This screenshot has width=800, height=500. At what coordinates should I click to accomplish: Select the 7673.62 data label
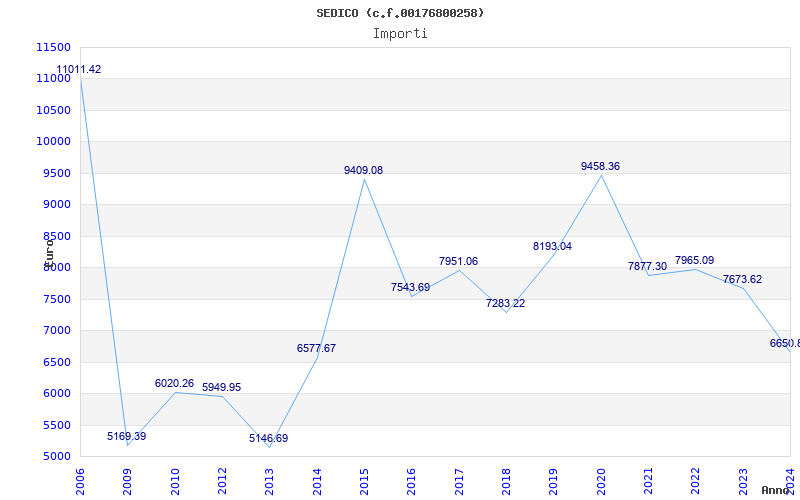click(x=742, y=279)
